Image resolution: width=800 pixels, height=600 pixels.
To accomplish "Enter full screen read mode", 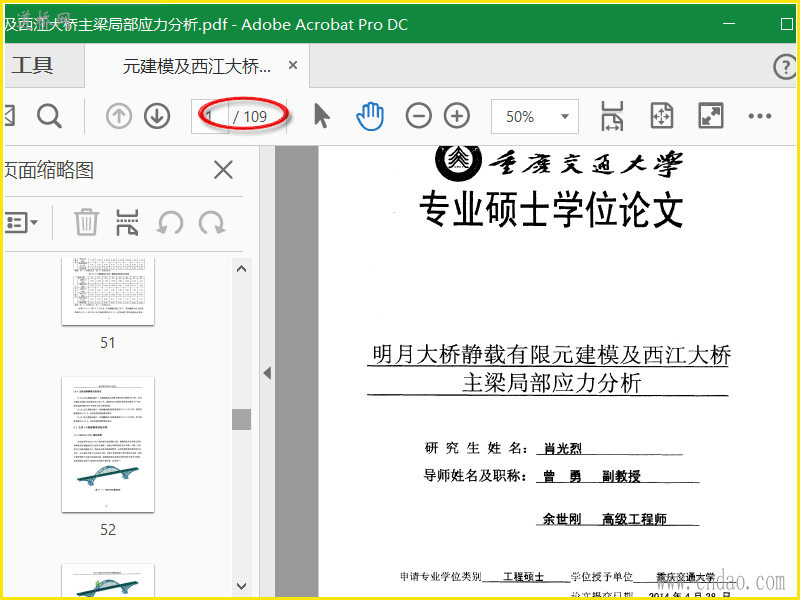I will point(710,116).
